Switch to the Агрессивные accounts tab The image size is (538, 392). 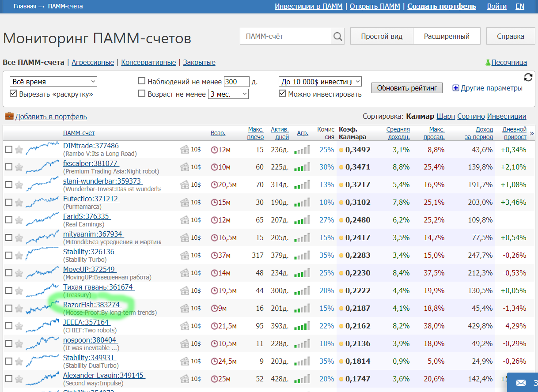93,63
